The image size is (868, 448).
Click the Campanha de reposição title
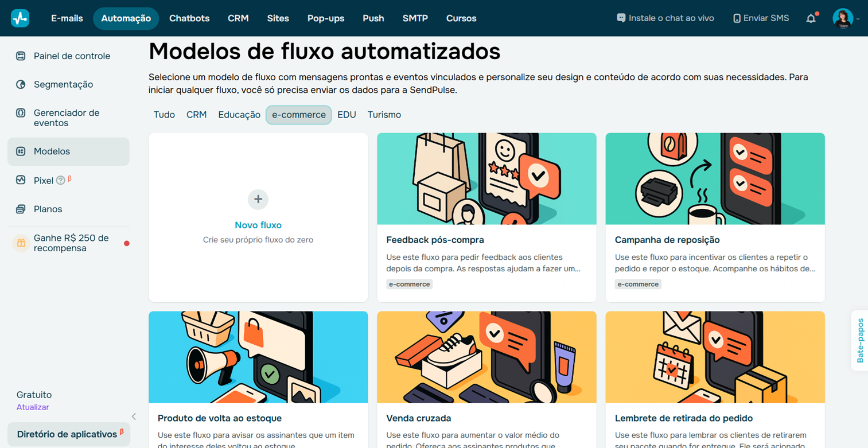pos(667,240)
